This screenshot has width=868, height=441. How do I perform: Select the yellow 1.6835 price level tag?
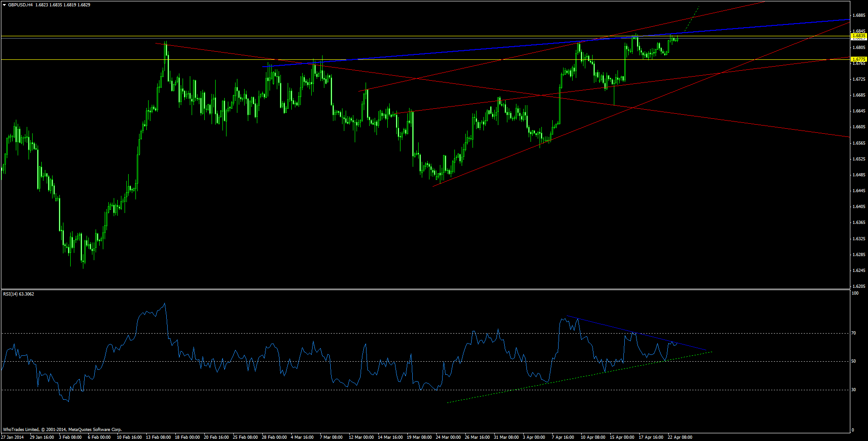coord(858,35)
